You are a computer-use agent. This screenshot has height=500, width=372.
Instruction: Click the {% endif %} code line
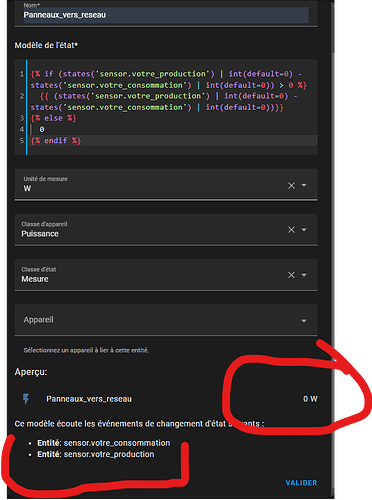(56, 140)
